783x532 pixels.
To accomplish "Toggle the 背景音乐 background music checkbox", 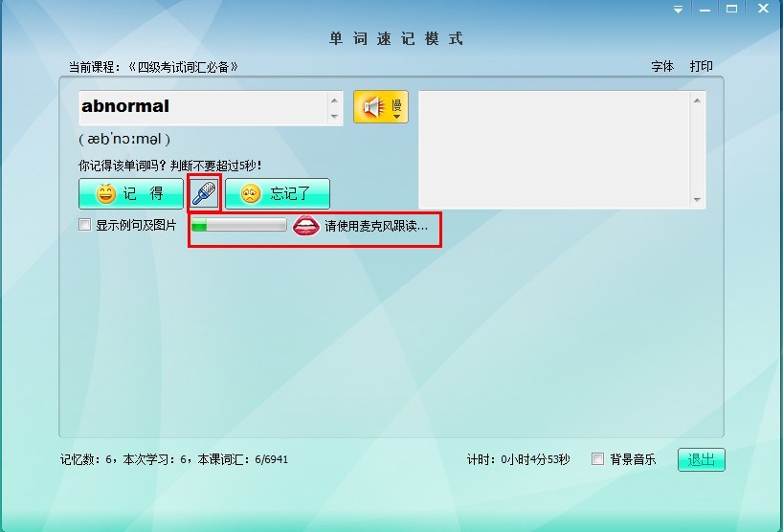I will point(598,459).
